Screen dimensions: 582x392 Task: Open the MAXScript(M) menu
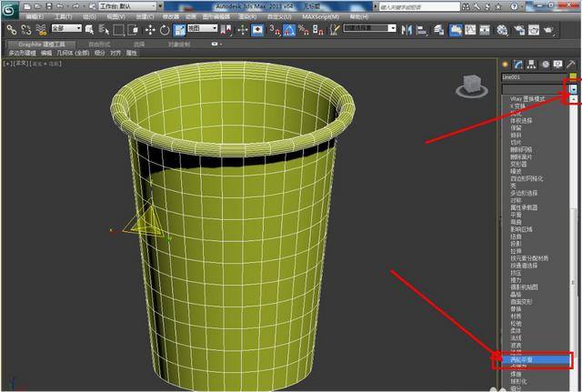321,17
